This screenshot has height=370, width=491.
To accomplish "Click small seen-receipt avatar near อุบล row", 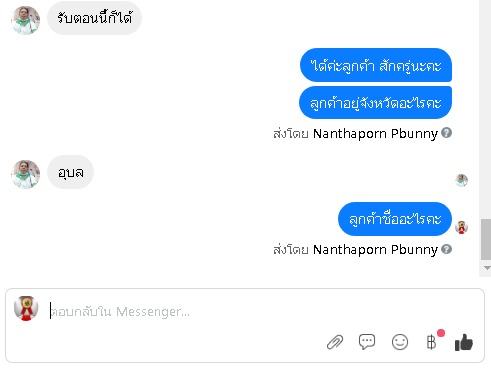I will pyautogui.click(x=461, y=180).
